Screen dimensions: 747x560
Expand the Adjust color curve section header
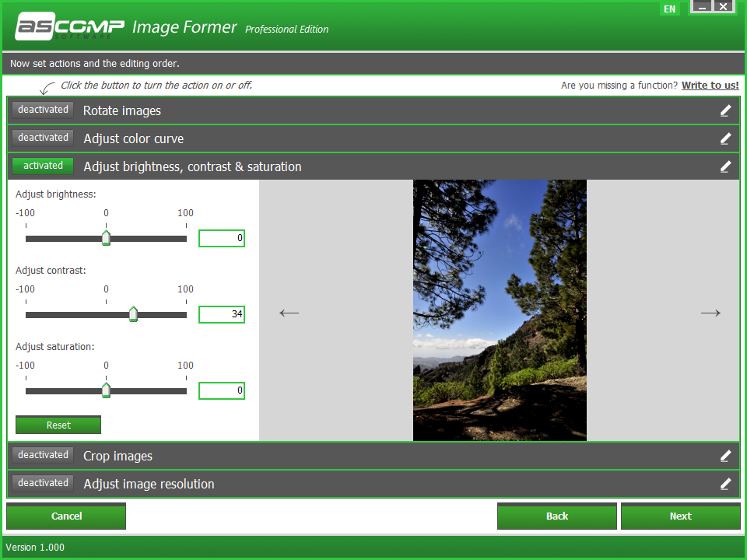(373, 138)
